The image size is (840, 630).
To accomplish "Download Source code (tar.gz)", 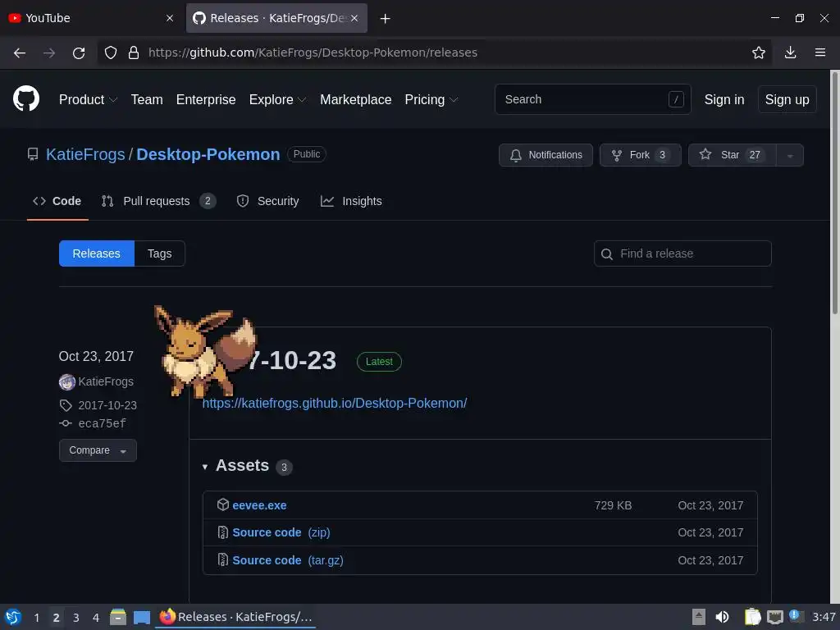I will pos(288,560).
